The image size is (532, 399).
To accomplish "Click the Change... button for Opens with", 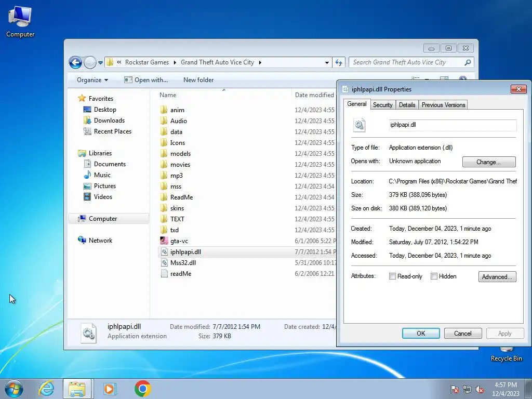I will point(488,162).
